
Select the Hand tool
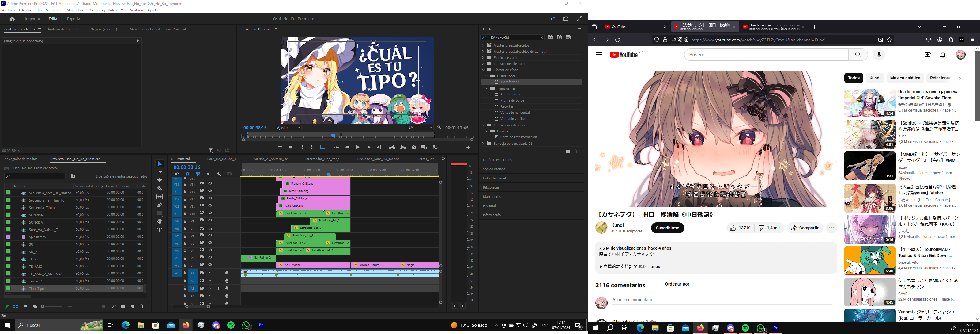click(160, 222)
